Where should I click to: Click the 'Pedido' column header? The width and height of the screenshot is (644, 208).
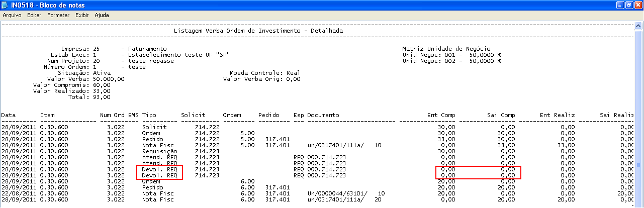(x=269, y=116)
